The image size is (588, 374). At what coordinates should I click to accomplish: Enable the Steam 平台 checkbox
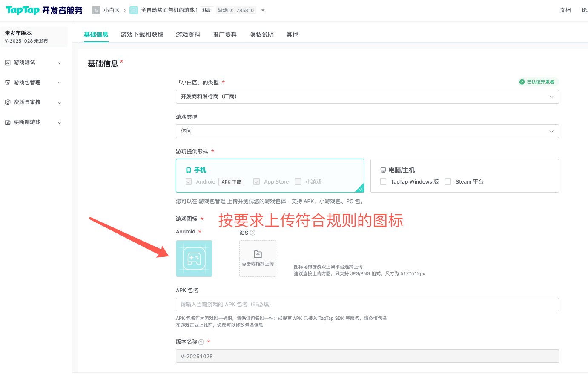(x=448, y=182)
